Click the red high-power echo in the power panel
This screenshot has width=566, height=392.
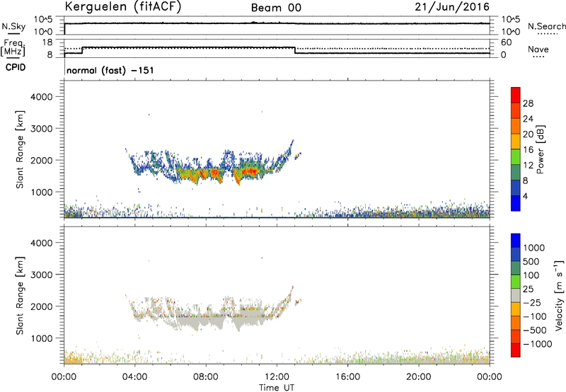pyautogui.click(x=250, y=171)
